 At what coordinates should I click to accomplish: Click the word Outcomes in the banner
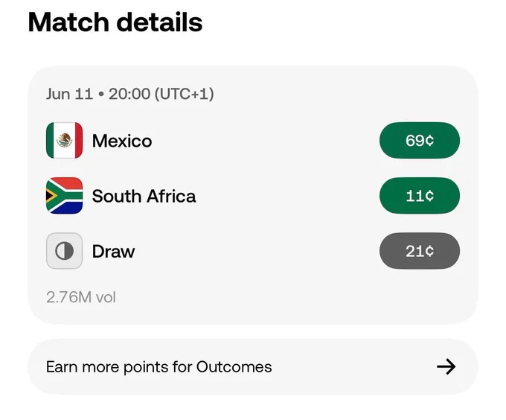point(234,366)
